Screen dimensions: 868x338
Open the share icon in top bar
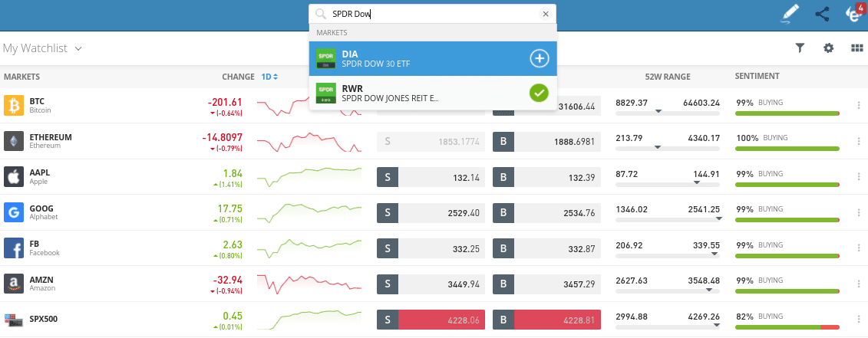point(823,14)
